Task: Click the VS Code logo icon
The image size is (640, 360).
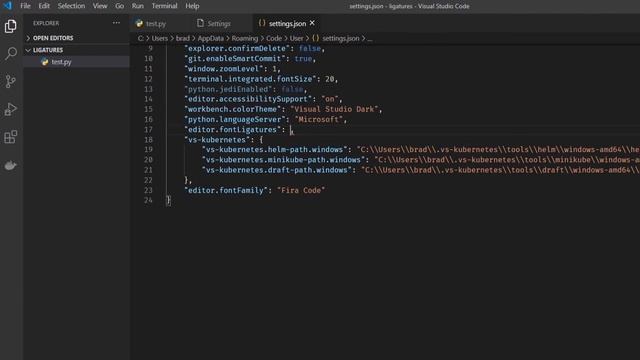Action: 7,6
